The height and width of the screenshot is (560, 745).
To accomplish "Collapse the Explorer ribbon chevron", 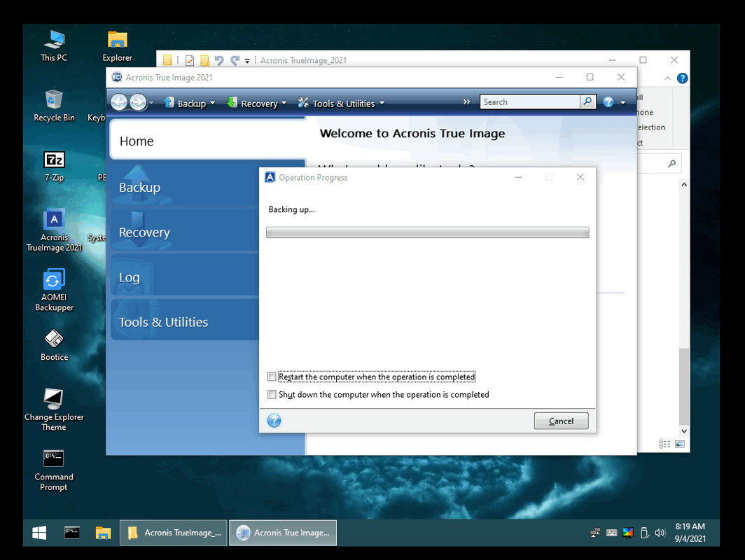I will point(667,78).
